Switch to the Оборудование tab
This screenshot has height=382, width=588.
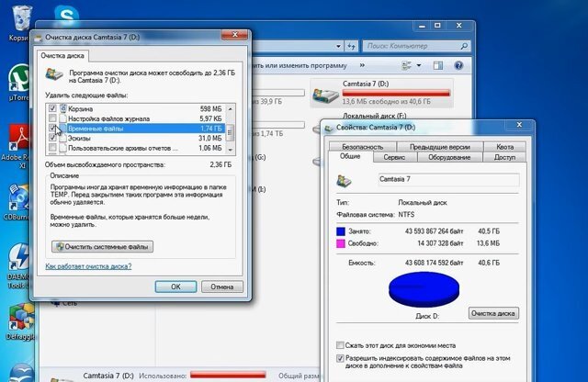pyautogui.click(x=449, y=157)
